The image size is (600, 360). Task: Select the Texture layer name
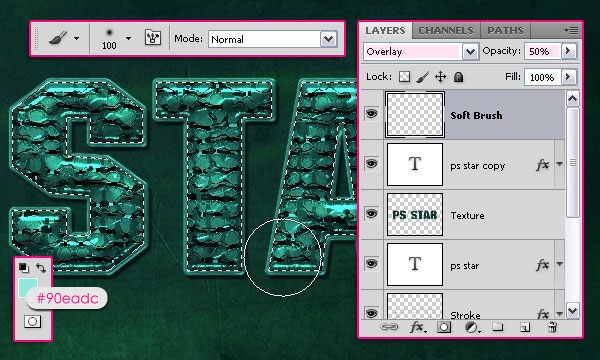click(467, 215)
